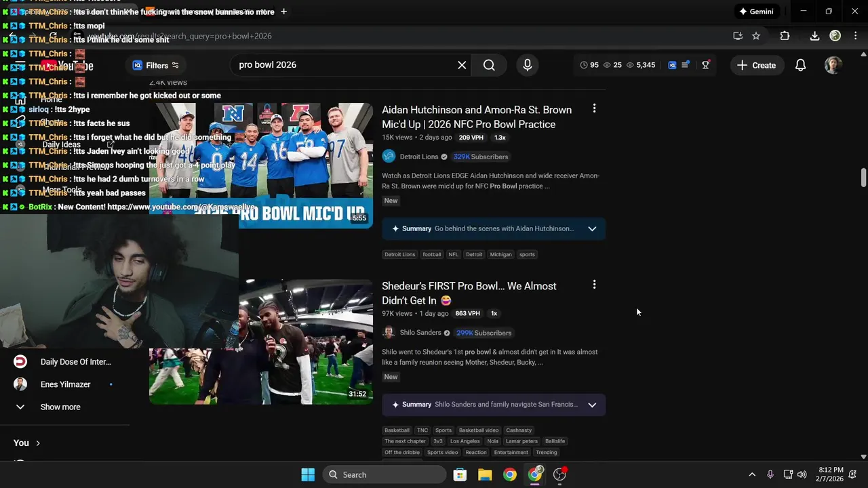Open a new browser tab with plus
The height and width of the screenshot is (488, 868).
click(x=283, y=12)
